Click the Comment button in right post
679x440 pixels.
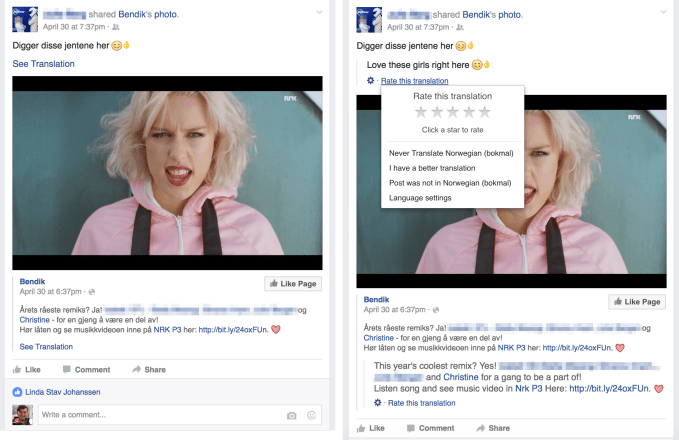click(x=430, y=428)
